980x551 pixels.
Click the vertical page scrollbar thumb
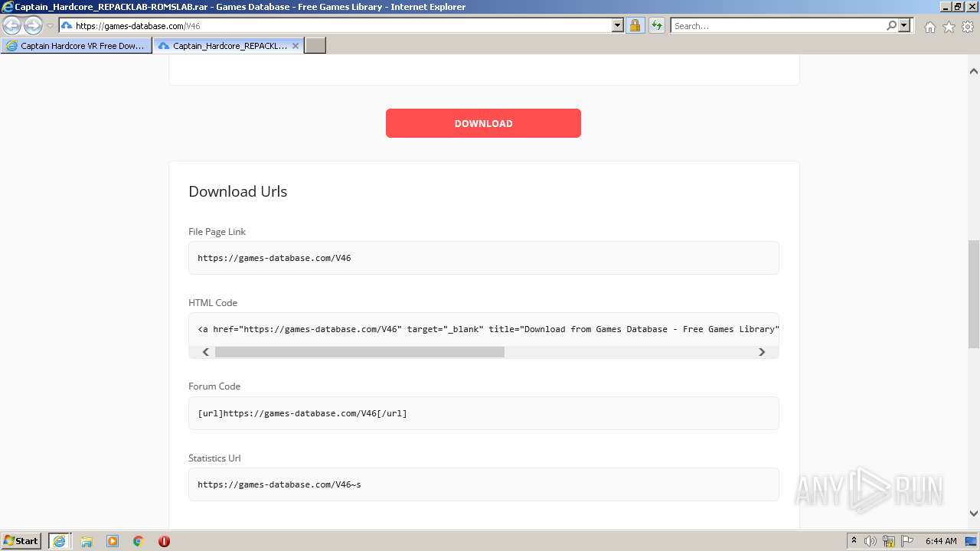(x=973, y=294)
